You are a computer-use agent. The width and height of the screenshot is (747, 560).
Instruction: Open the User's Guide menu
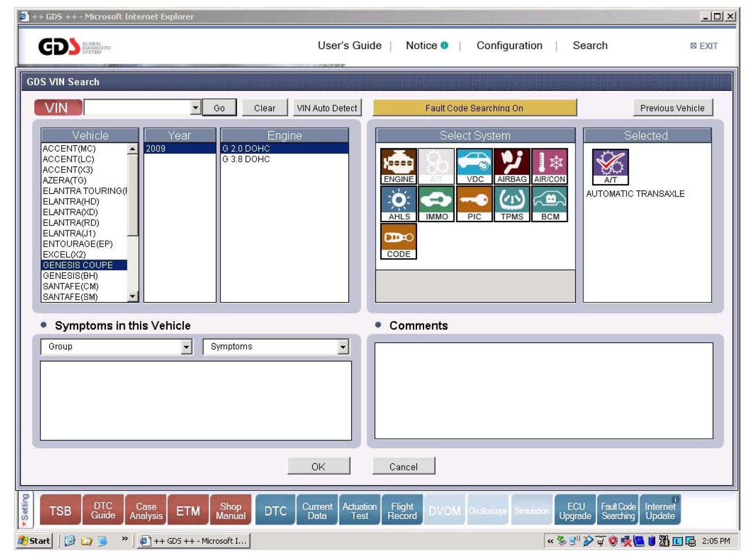coord(349,46)
